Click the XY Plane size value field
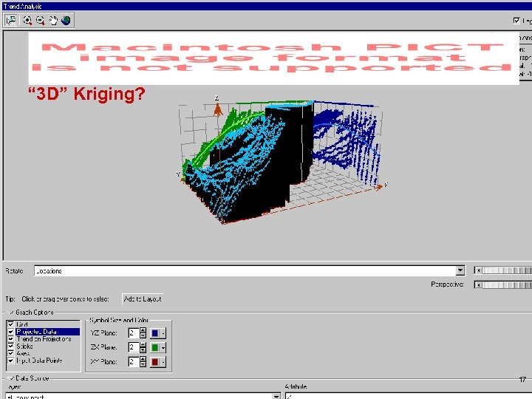This screenshot has height=399, width=532. (x=134, y=362)
